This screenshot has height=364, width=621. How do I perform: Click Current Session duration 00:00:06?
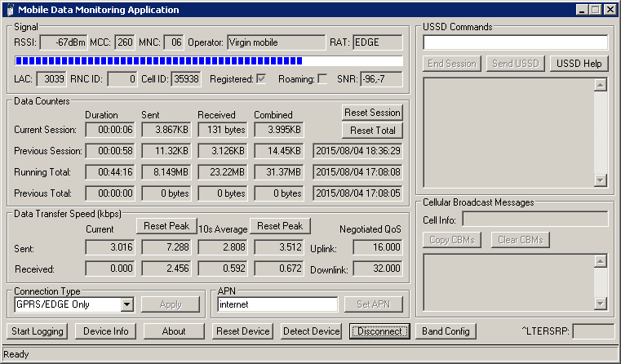coord(110,130)
